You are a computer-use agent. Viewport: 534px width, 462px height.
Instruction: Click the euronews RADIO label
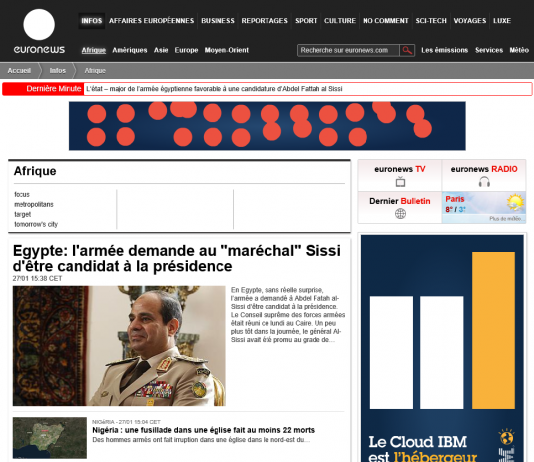pos(484,169)
